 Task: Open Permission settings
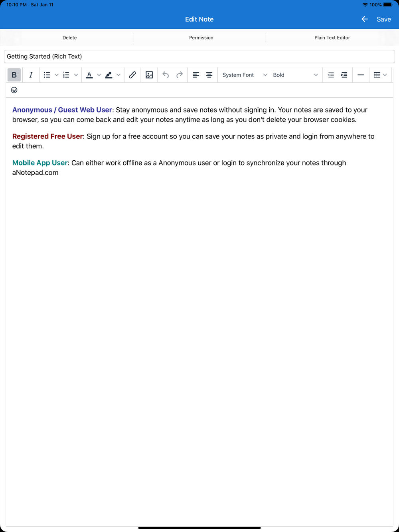coord(201,37)
